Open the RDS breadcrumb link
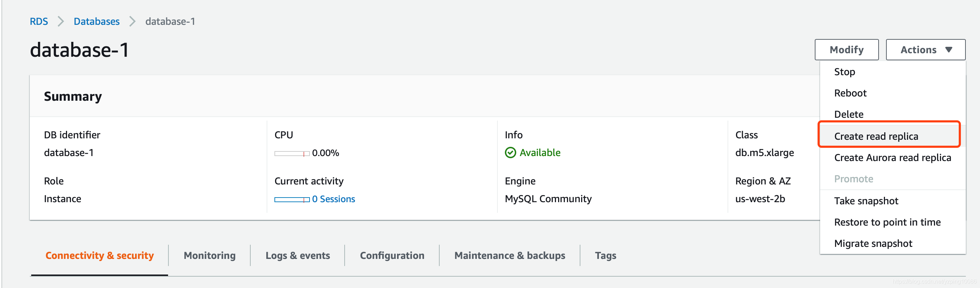The height and width of the screenshot is (288, 980). (x=39, y=22)
